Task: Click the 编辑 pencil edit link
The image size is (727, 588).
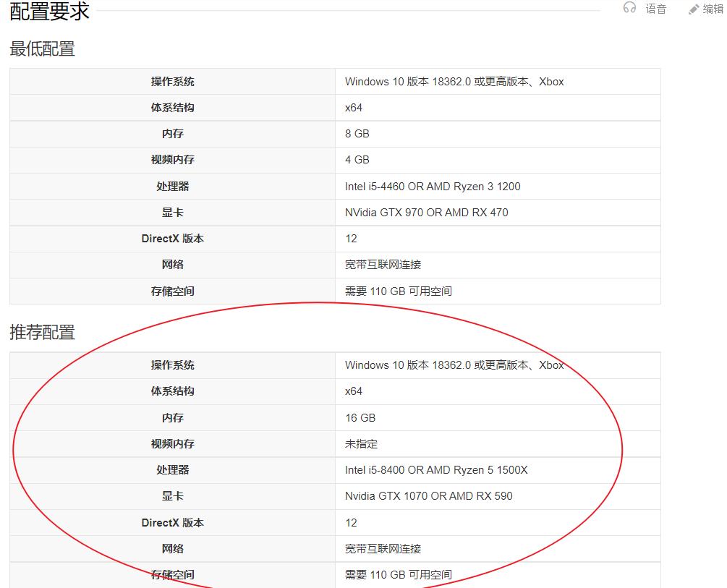Action: tap(706, 9)
